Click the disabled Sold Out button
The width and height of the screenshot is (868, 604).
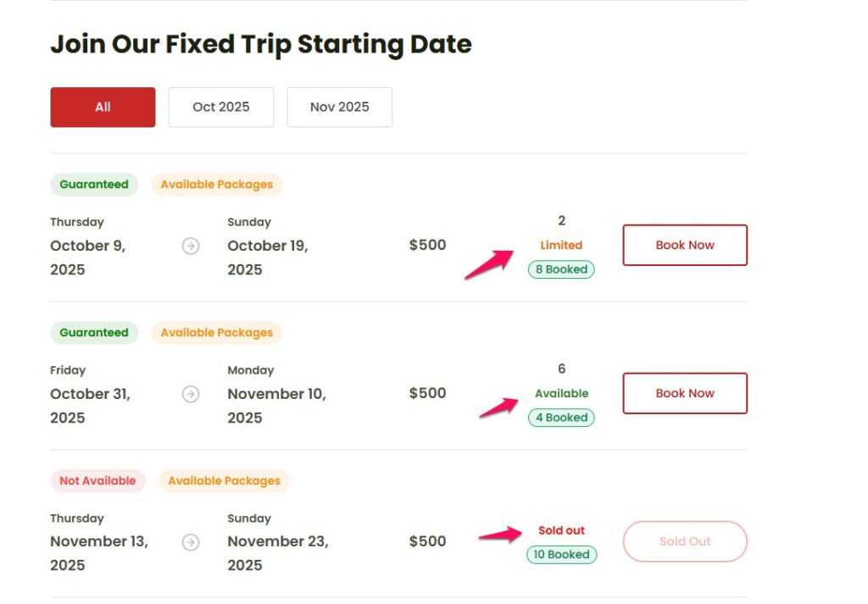[685, 541]
